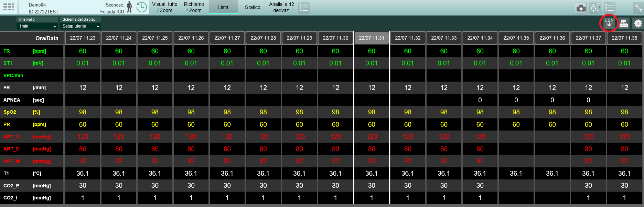Select the 22/07 11:29 column header
644x207 pixels.
299,38
